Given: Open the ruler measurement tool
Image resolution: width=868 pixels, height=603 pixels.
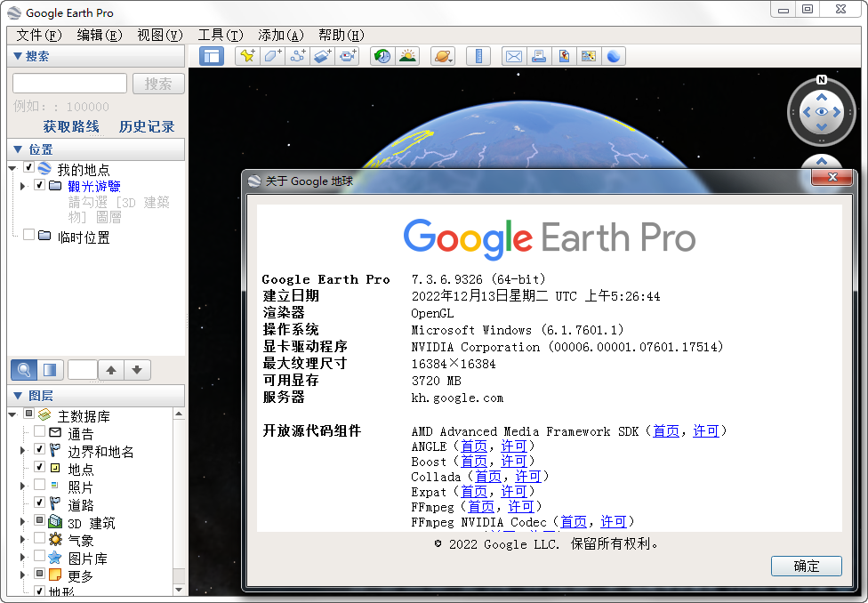Looking at the screenshot, I should pos(478,56).
